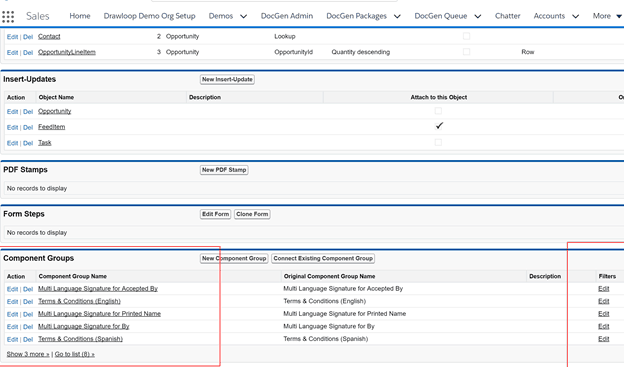Click the Component Group Name column header
The width and height of the screenshot is (624, 367).
click(x=72, y=276)
